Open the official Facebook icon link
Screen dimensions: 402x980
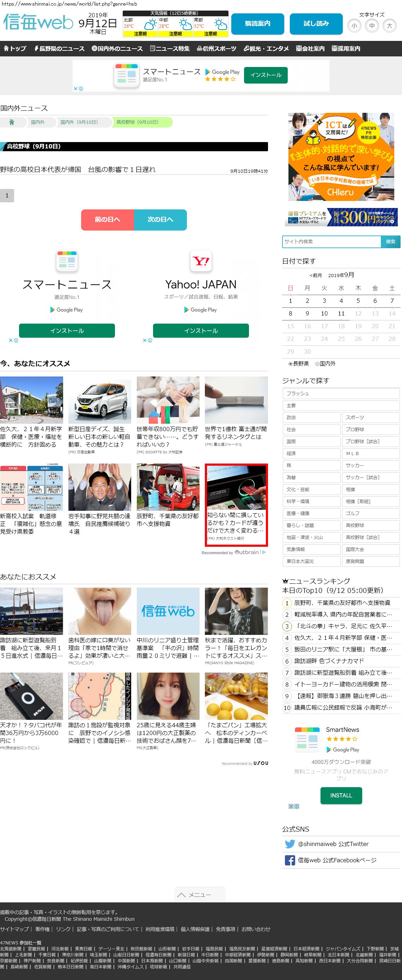tap(290, 860)
